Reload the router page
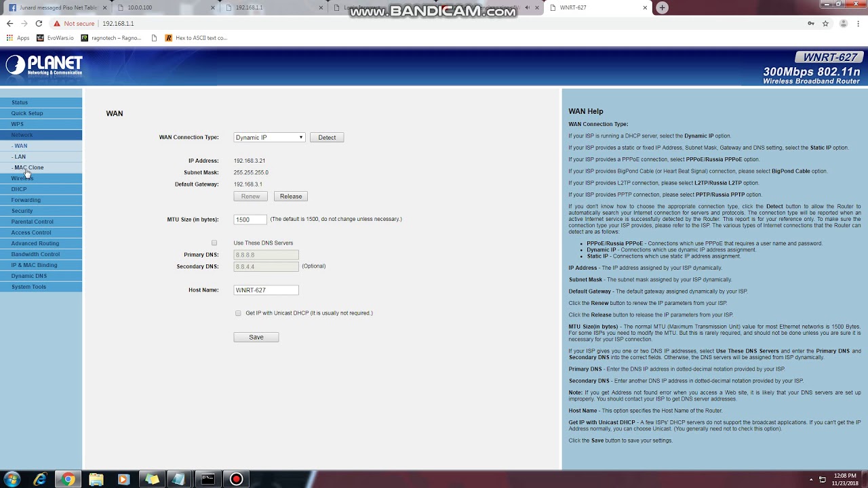The height and width of the screenshot is (488, 868). coord(39,23)
